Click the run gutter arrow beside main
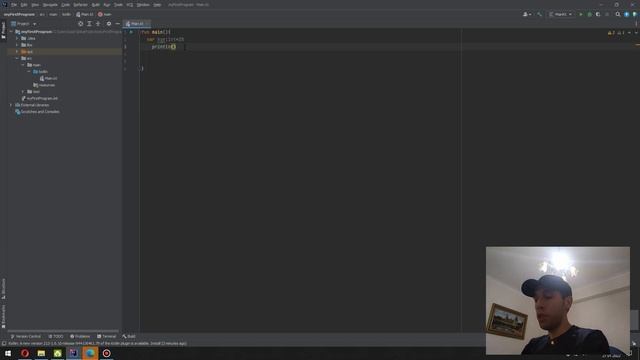 (131, 32)
